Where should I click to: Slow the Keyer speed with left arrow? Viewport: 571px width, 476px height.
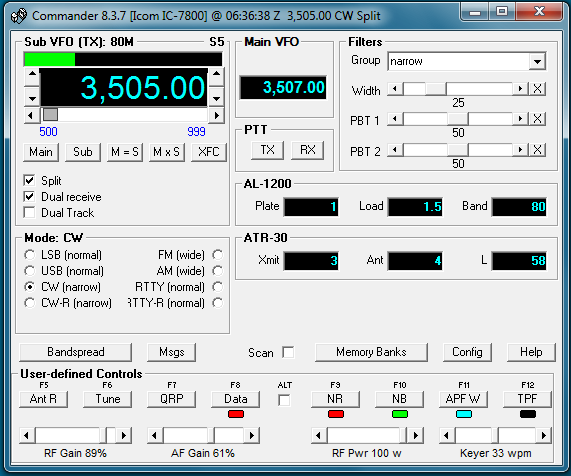[x=447, y=435]
